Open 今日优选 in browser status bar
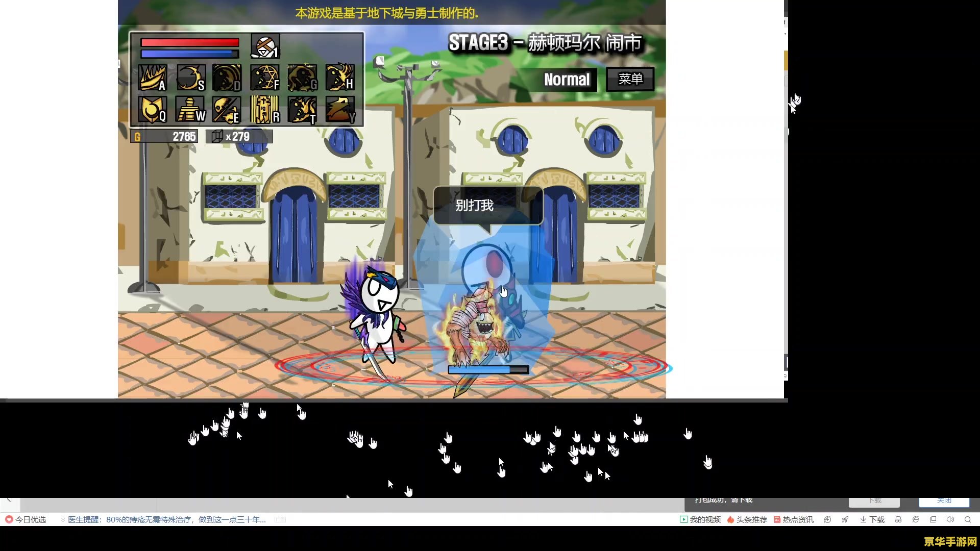980x551 pixels. coord(26,519)
